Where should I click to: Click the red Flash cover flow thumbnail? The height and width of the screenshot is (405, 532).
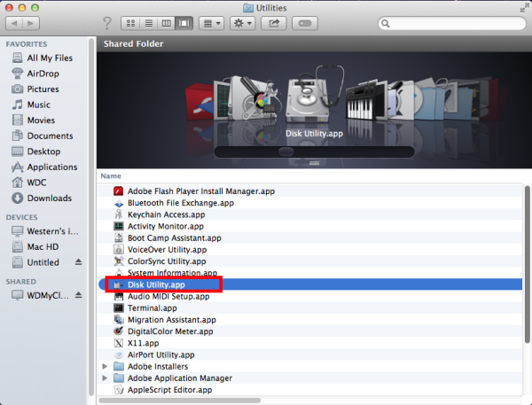[x=199, y=104]
